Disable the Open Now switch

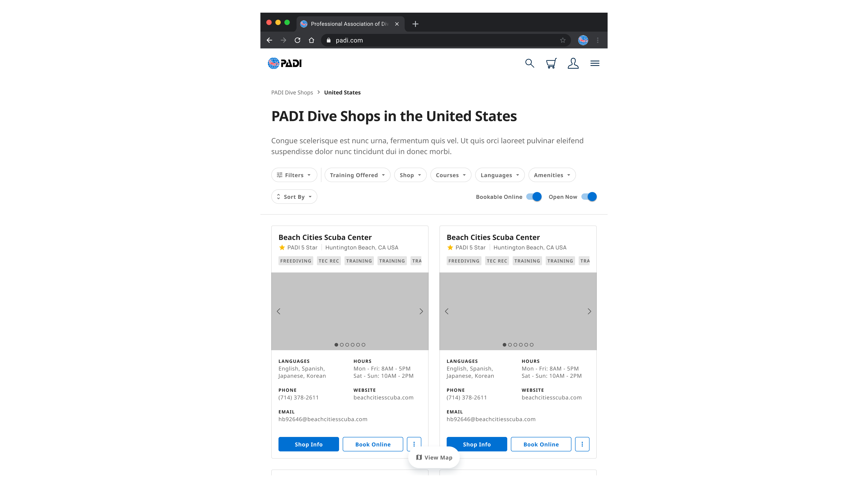pos(589,197)
